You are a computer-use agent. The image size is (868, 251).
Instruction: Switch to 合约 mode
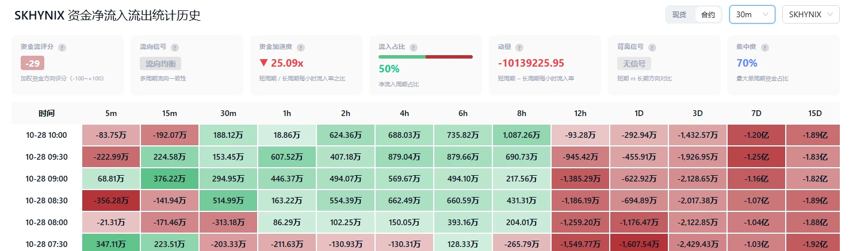coord(708,14)
